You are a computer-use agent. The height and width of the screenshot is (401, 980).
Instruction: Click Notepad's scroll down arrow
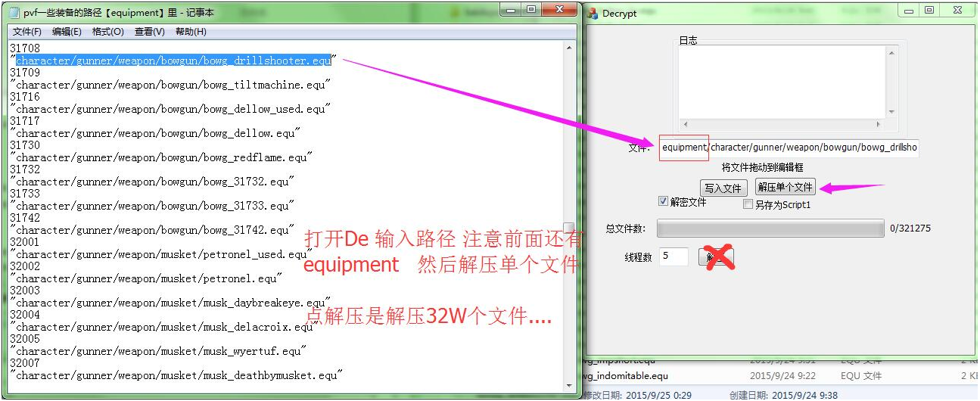[x=568, y=385]
